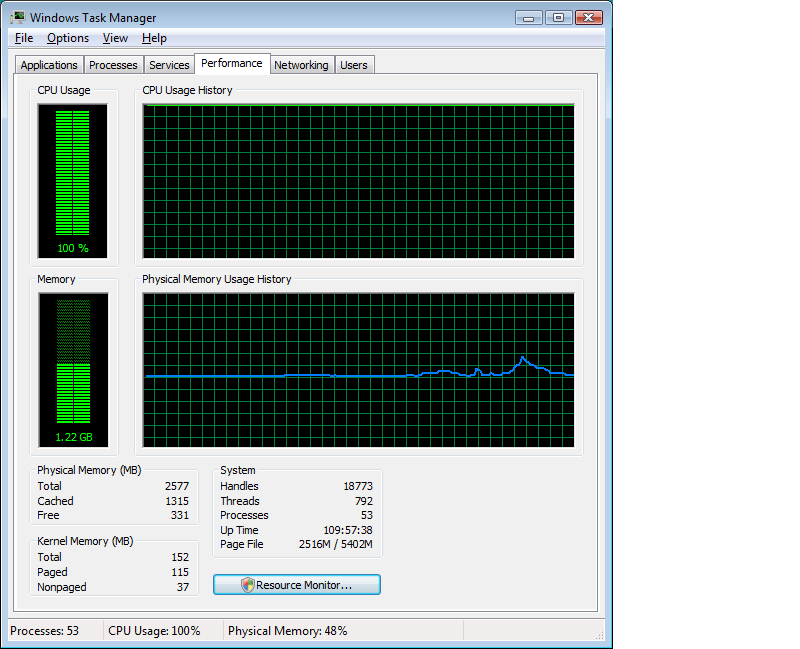Click the System Processes value 53
The width and height of the screenshot is (800, 649).
pyautogui.click(x=367, y=515)
